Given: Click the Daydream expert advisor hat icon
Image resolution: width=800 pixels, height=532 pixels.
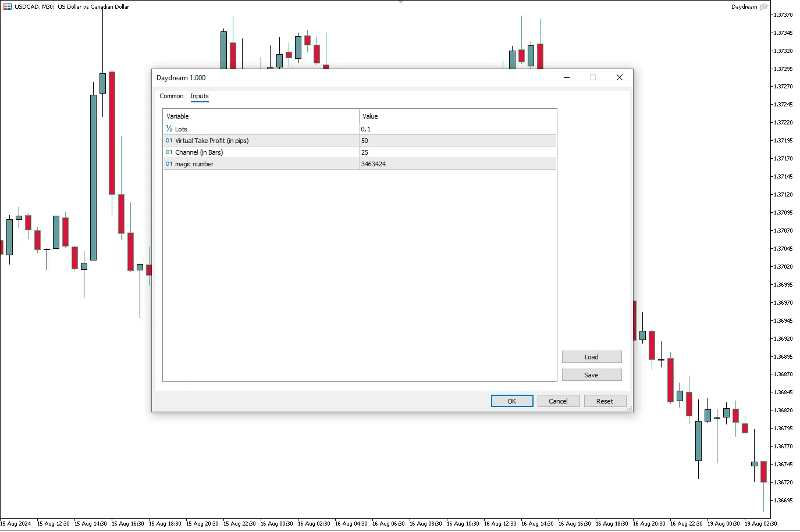Looking at the screenshot, I should pyautogui.click(x=764, y=7).
